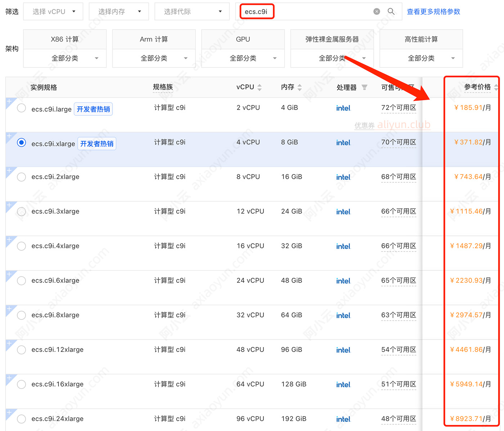Click 48个可用区 availability link
504x431 pixels.
[399, 419]
